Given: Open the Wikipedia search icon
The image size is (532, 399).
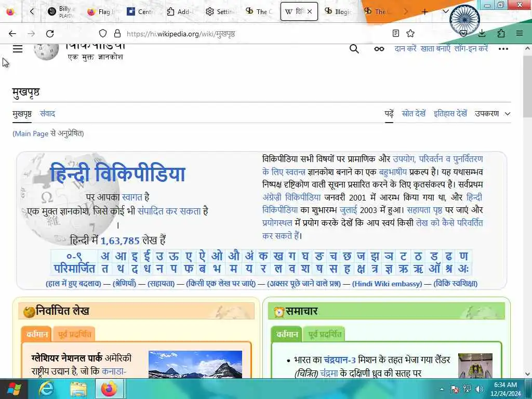Looking at the screenshot, I should (x=354, y=49).
